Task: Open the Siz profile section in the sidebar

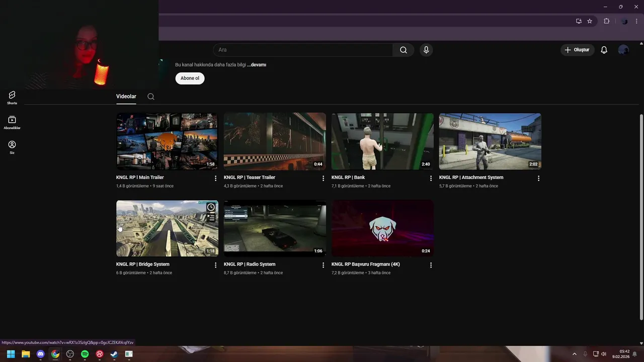Action: pos(12,147)
